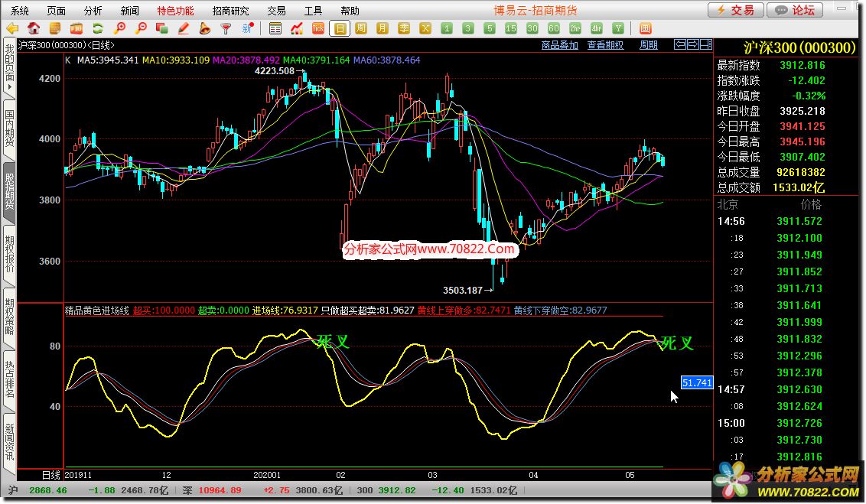This screenshot has height=504, width=866.
Task: Switch to 5-minute chart period
Action: (x=490, y=28)
